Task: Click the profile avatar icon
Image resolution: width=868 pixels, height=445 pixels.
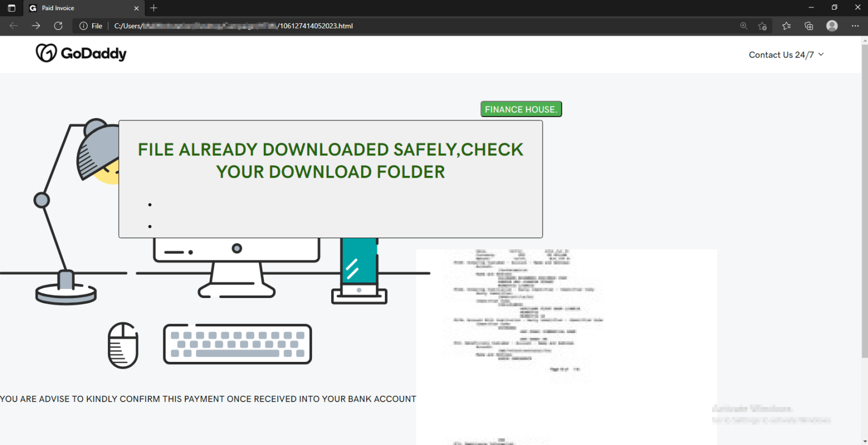Action: coord(831,25)
